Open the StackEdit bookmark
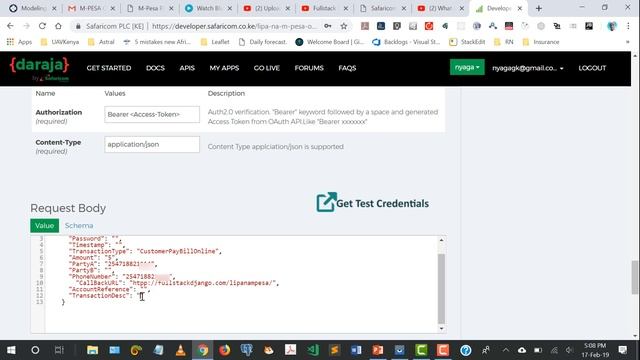 pos(467,42)
